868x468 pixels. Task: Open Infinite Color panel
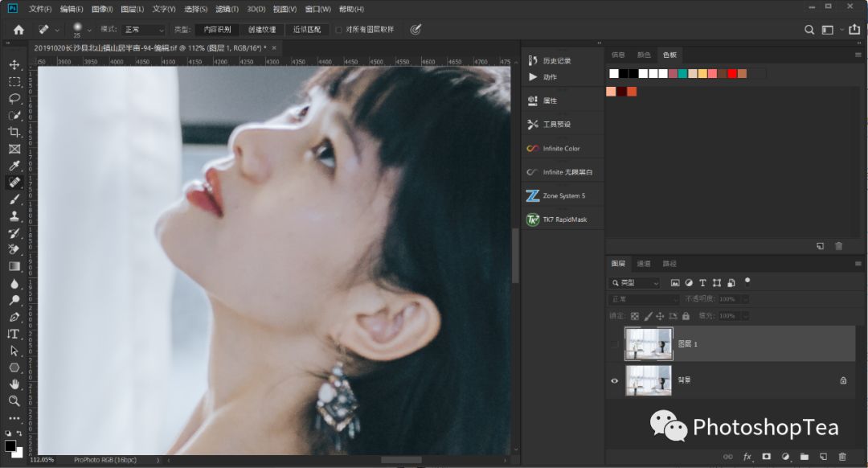563,149
